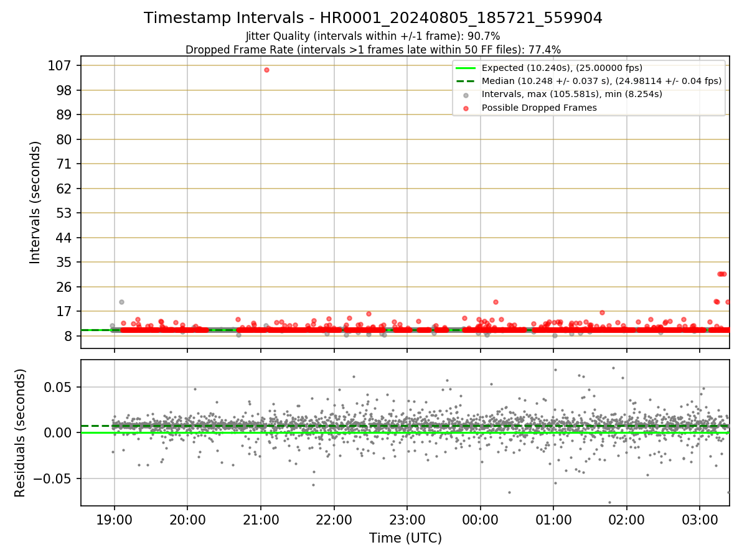The image size is (747, 560).
Task: Click the 'Dropped Frame Rate' 77.4% subtitle line
Action: 373,50
